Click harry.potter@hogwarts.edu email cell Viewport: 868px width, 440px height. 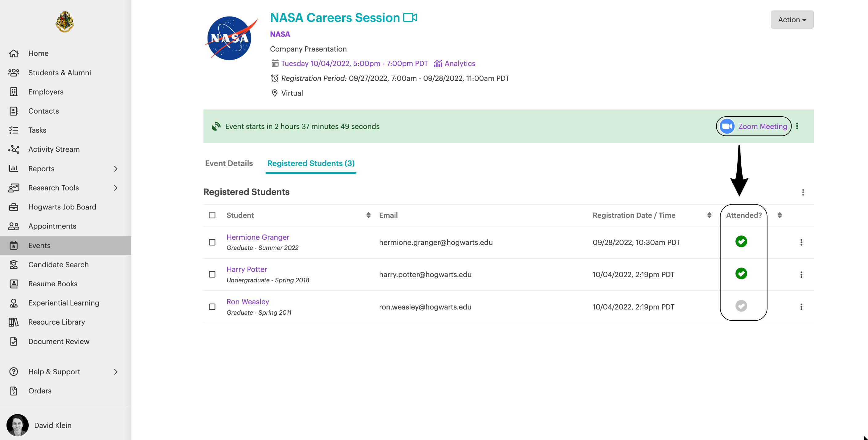click(x=425, y=275)
